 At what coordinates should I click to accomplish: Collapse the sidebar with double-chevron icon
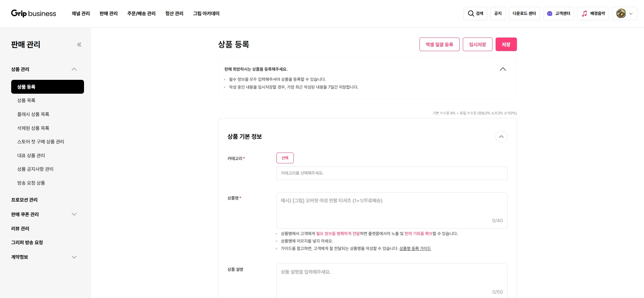tap(79, 45)
